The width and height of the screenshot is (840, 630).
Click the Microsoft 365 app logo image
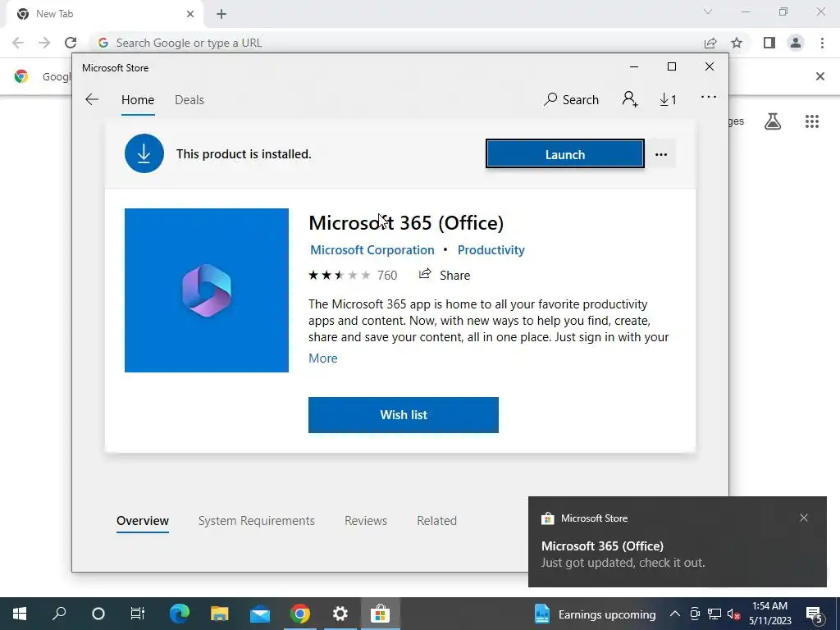click(x=206, y=290)
